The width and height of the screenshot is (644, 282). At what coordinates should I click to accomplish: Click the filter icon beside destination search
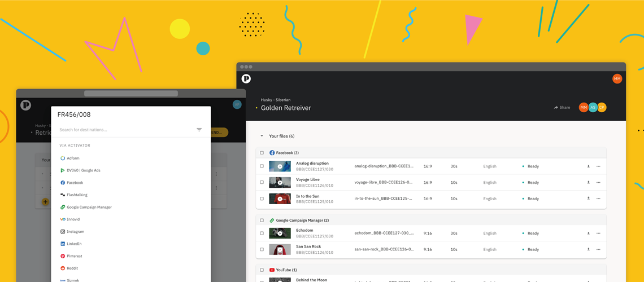coord(199,130)
